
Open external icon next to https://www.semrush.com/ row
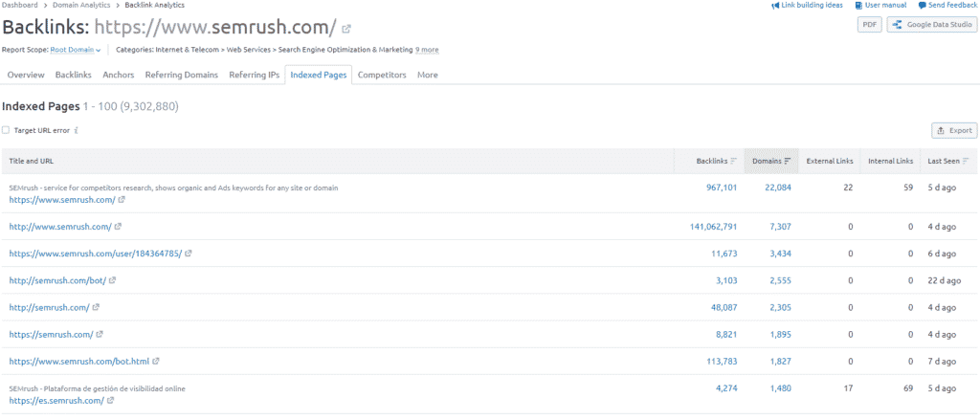(x=122, y=200)
